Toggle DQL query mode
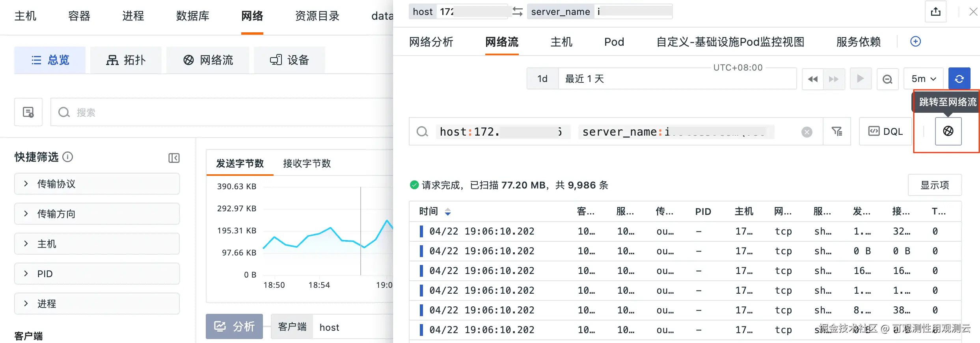The image size is (980, 343). [885, 131]
